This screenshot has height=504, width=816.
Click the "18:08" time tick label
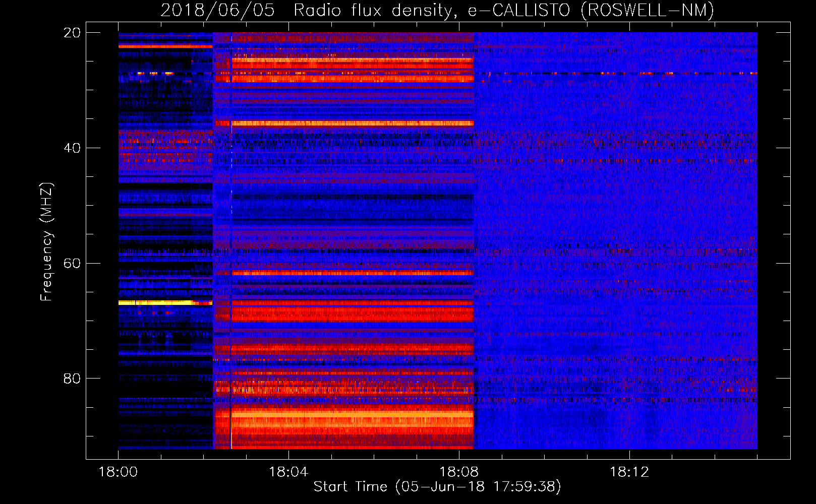click(459, 472)
